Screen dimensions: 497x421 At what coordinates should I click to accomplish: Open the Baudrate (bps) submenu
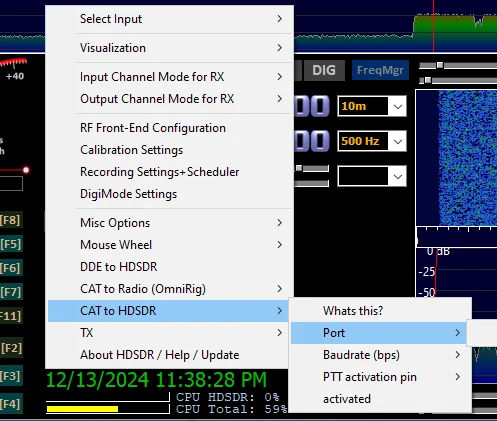380,355
